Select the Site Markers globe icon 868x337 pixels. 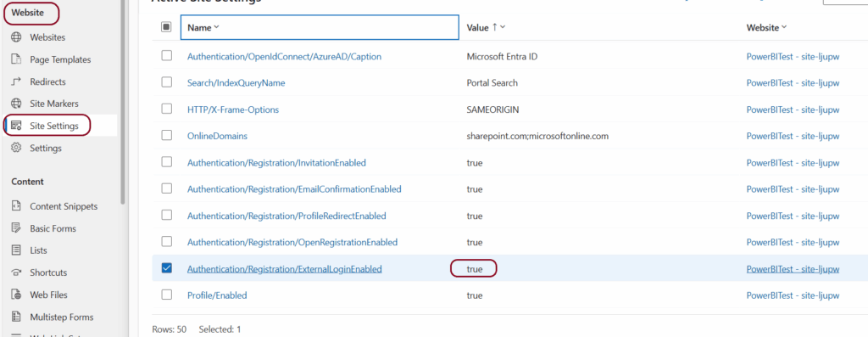[17, 104]
